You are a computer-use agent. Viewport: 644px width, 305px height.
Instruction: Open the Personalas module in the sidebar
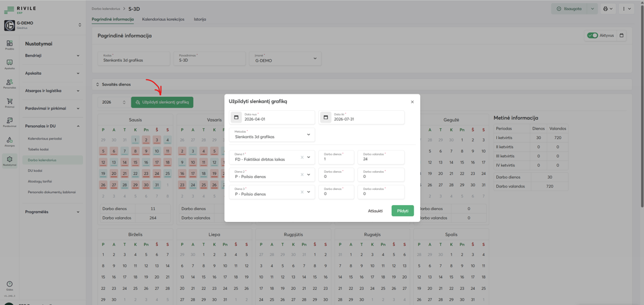[9, 84]
